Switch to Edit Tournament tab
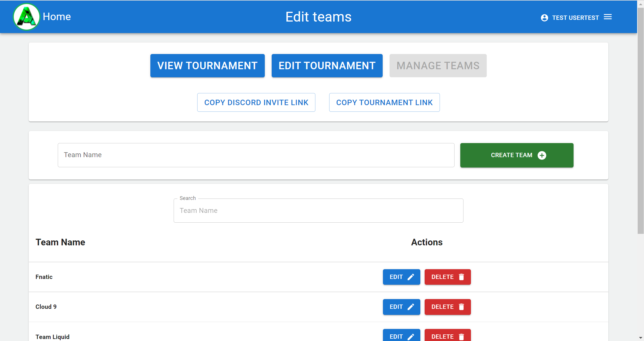 pos(327,66)
